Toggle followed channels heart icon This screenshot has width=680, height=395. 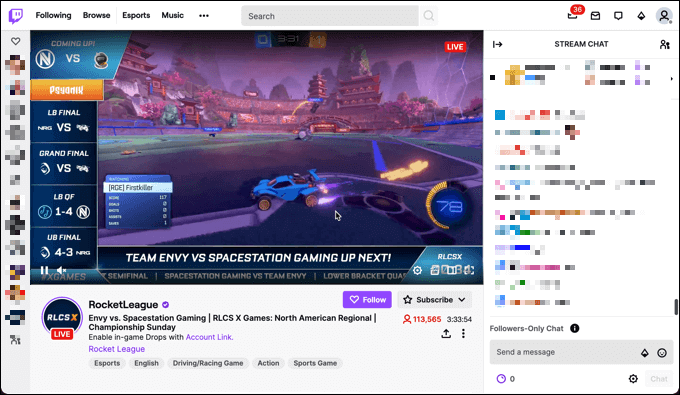tap(16, 41)
